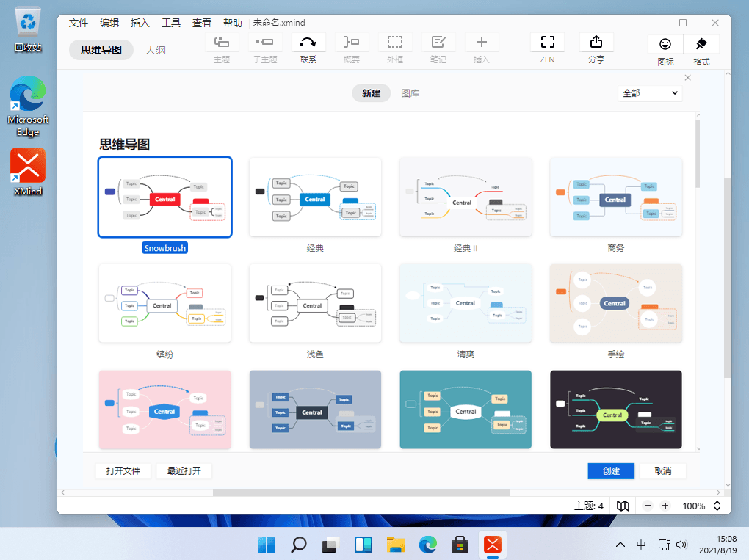Viewport: 749px width, 560px height.
Task: Enter ZEN mode
Action: point(547,43)
